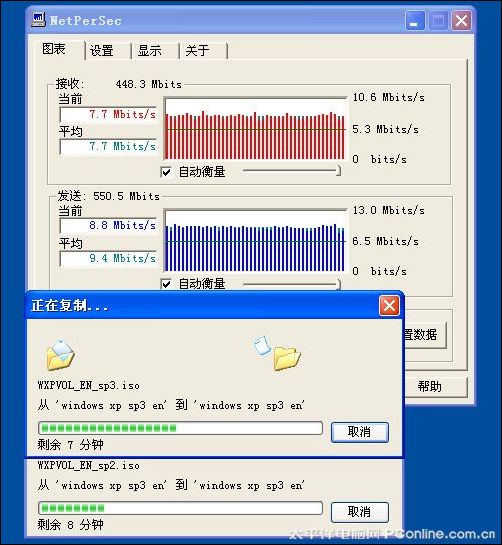The height and width of the screenshot is (545, 502).
Task: Click the send current 8.8 Mbits/s field
Action: click(x=108, y=226)
